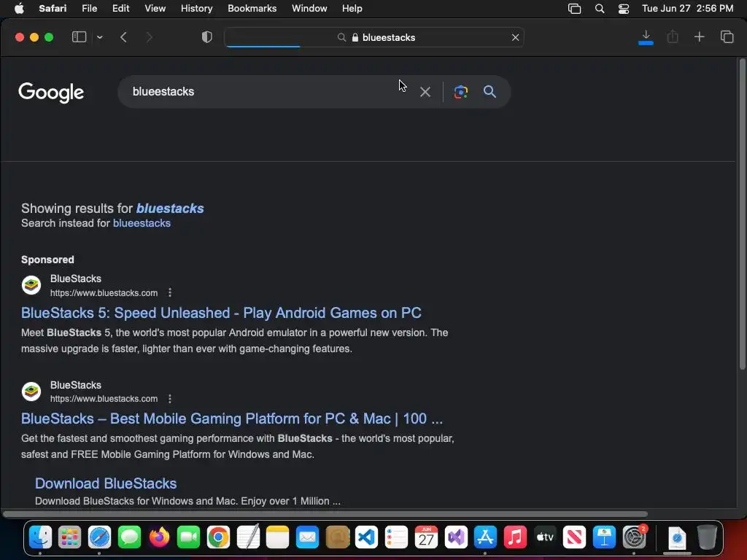747x560 pixels.
Task: Open the Help menu
Action: pos(352,9)
